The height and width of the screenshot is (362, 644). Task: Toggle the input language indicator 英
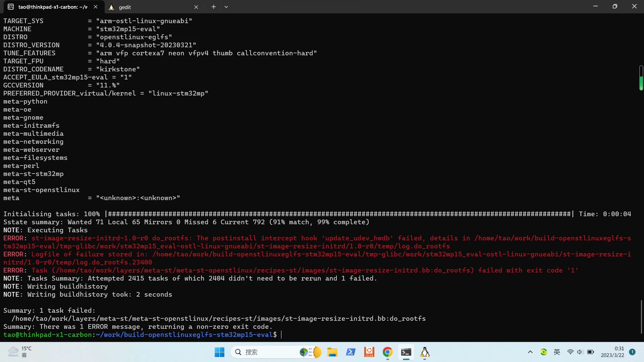point(557,352)
